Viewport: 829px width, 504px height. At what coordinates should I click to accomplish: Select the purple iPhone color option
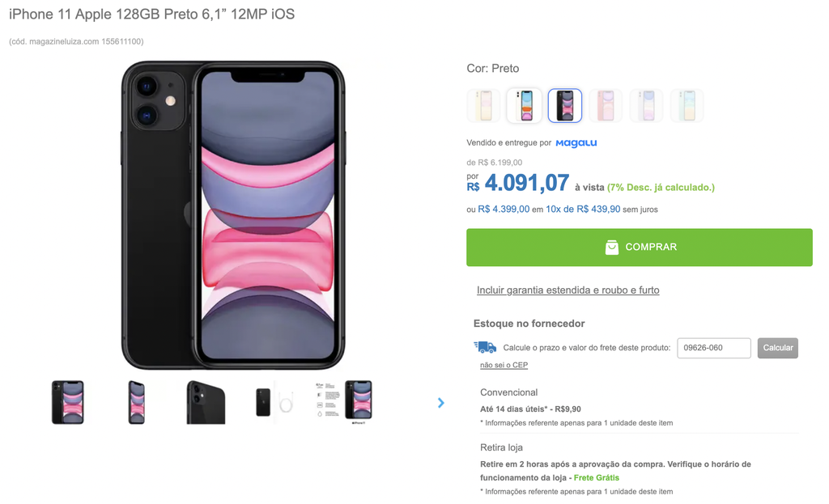646,106
